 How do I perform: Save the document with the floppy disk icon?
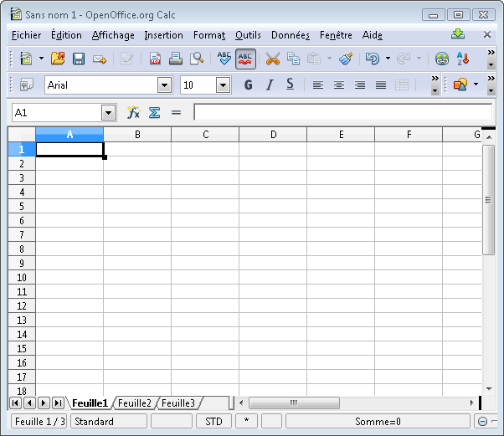pyautogui.click(x=79, y=59)
